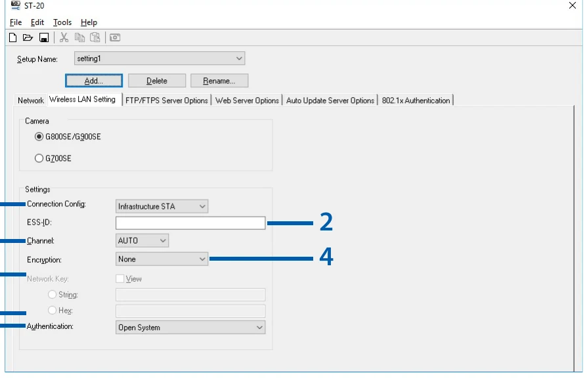
Task: Click the String network key text field
Action: (x=190, y=295)
